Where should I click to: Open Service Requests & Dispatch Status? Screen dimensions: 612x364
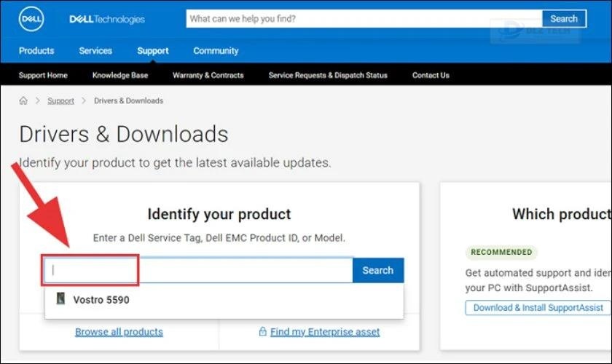pyautogui.click(x=328, y=75)
